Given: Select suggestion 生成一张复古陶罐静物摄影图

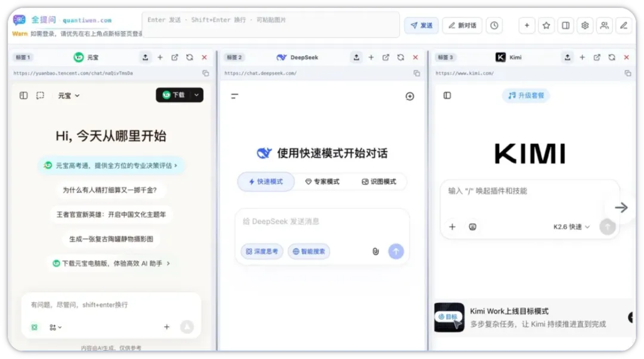Looking at the screenshot, I should coord(111,239).
